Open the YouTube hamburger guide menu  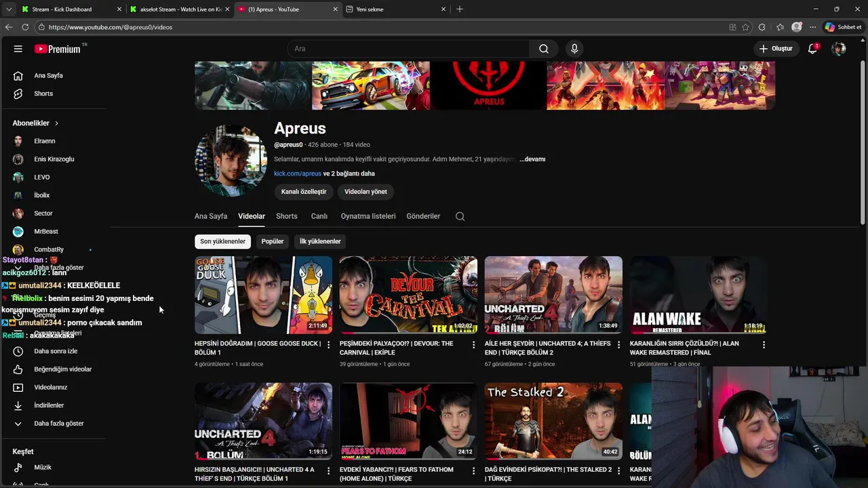point(18,49)
